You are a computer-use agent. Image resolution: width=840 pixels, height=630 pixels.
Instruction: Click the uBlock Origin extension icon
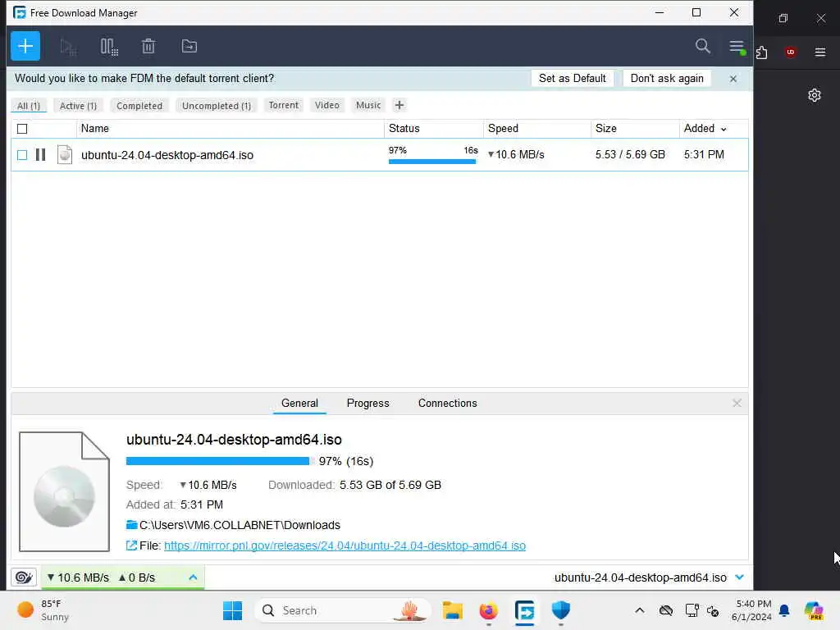click(790, 52)
